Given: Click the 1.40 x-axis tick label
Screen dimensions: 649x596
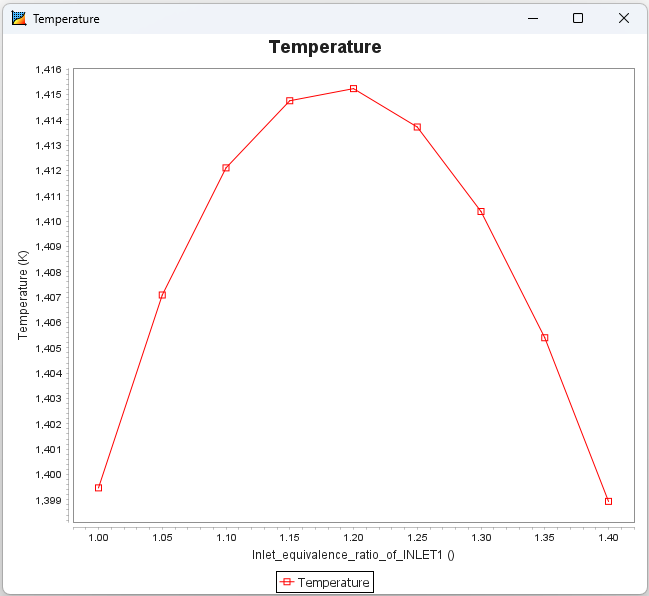Looking at the screenshot, I should (608, 538).
